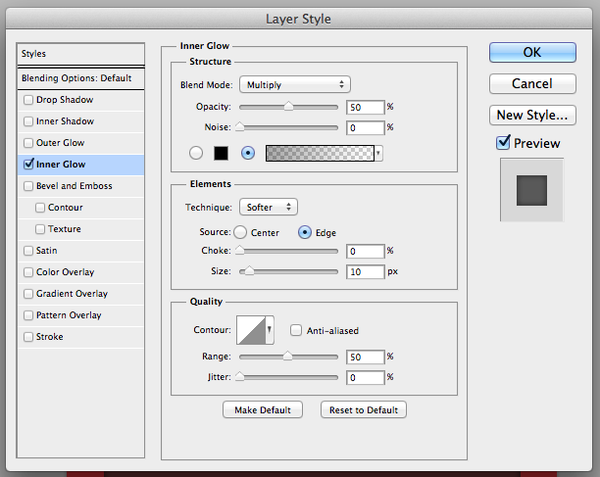Select the Stroke label
Screen dimensions: 600x477
[x=49, y=337]
